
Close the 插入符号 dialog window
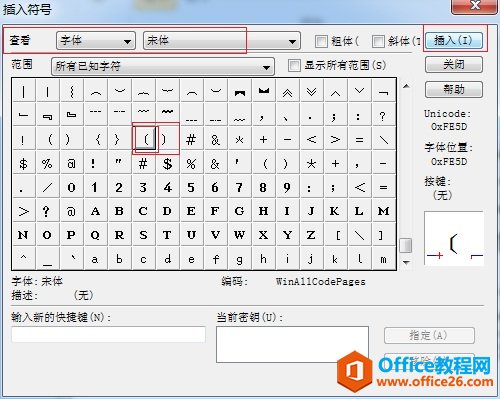(x=474, y=6)
